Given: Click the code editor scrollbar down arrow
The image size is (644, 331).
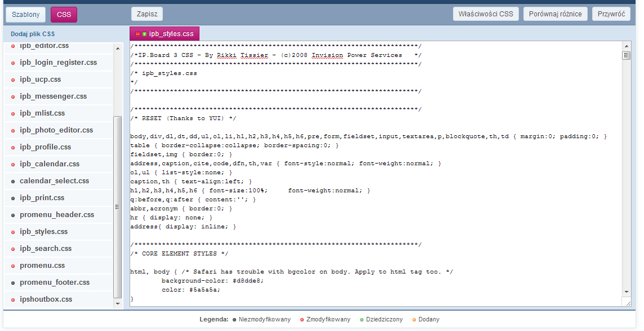Looking at the screenshot, I should click(627, 292).
